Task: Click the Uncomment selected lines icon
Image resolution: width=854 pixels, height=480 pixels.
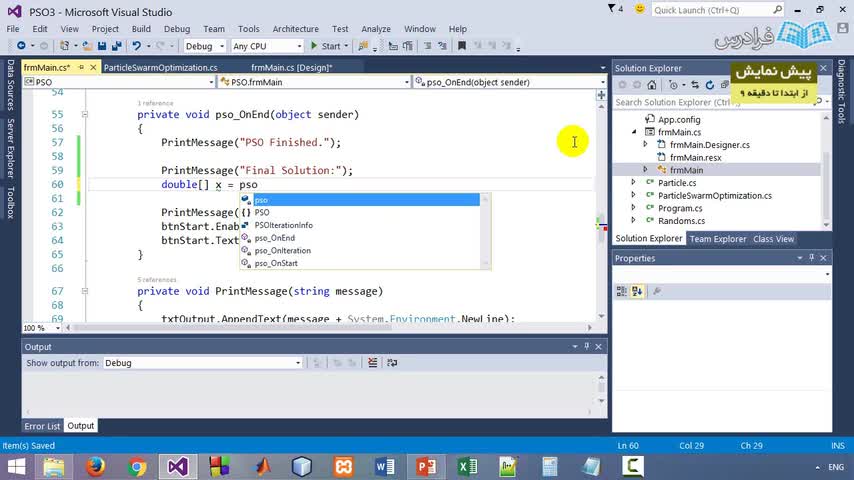Action: pos(442,46)
